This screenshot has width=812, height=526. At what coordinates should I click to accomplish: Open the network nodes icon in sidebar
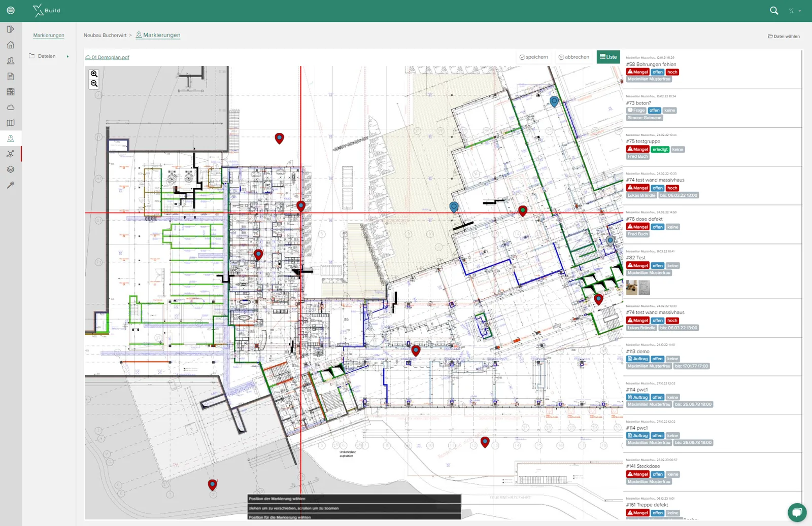[x=11, y=154]
